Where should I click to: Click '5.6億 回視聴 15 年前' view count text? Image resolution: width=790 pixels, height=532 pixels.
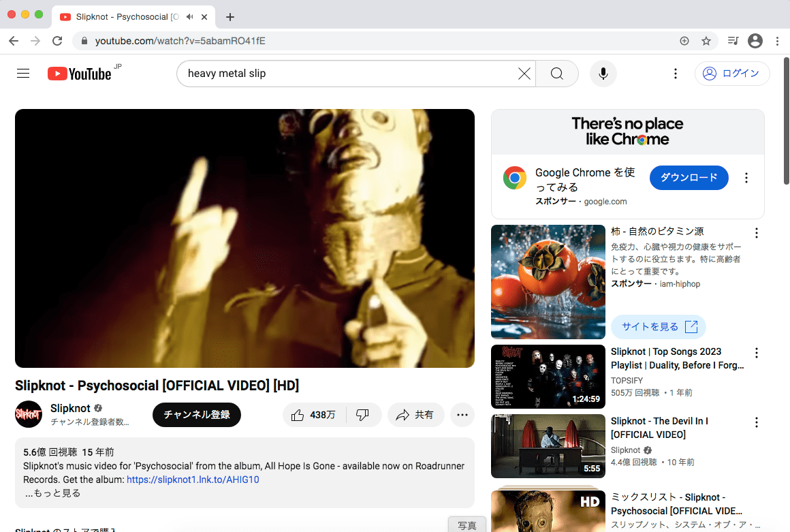[69, 452]
